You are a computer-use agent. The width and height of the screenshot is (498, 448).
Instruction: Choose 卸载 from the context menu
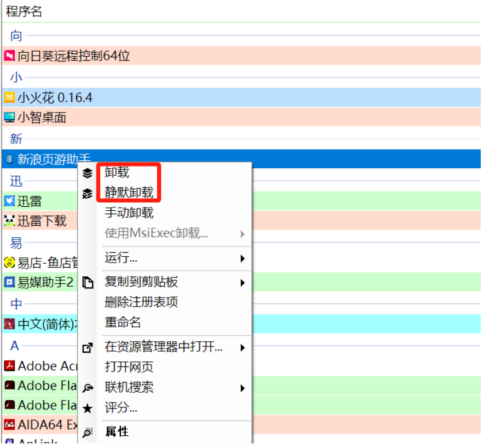coord(117,172)
